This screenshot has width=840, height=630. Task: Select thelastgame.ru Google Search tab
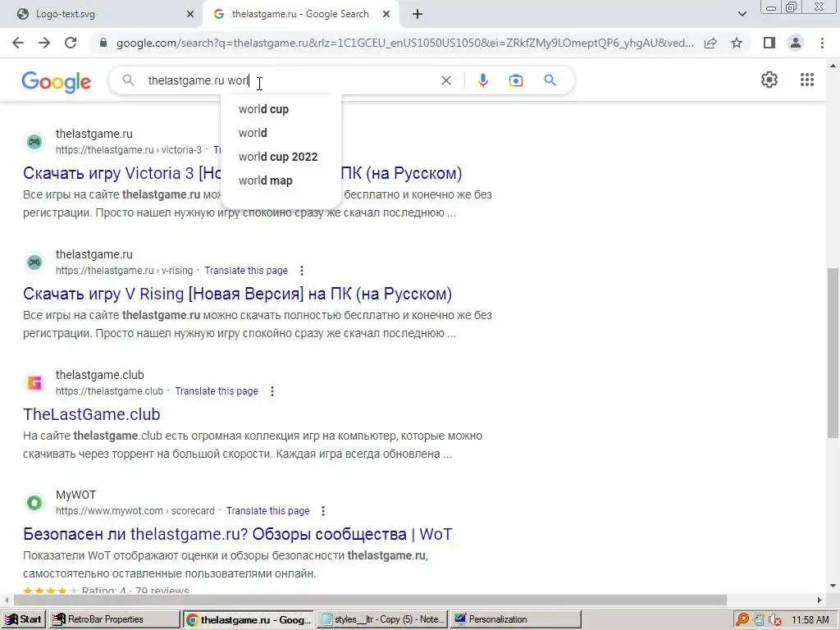[299, 14]
